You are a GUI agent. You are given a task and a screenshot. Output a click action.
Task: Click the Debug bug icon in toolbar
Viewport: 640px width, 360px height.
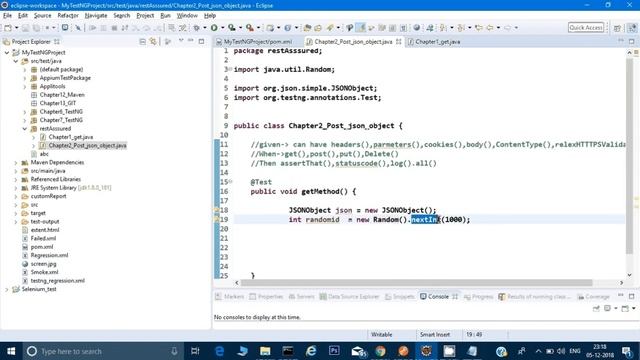[x=197, y=28]
